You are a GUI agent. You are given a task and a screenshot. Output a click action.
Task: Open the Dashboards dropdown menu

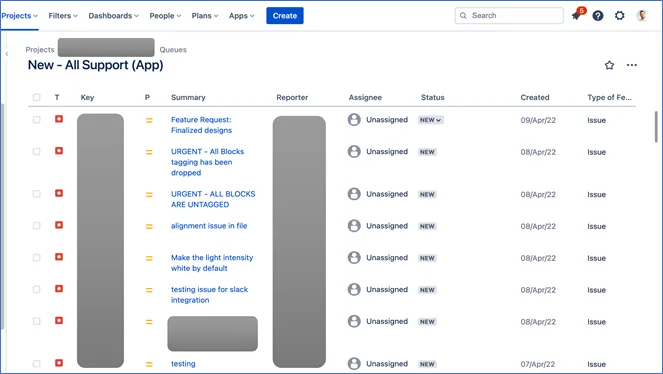point(113,16)
